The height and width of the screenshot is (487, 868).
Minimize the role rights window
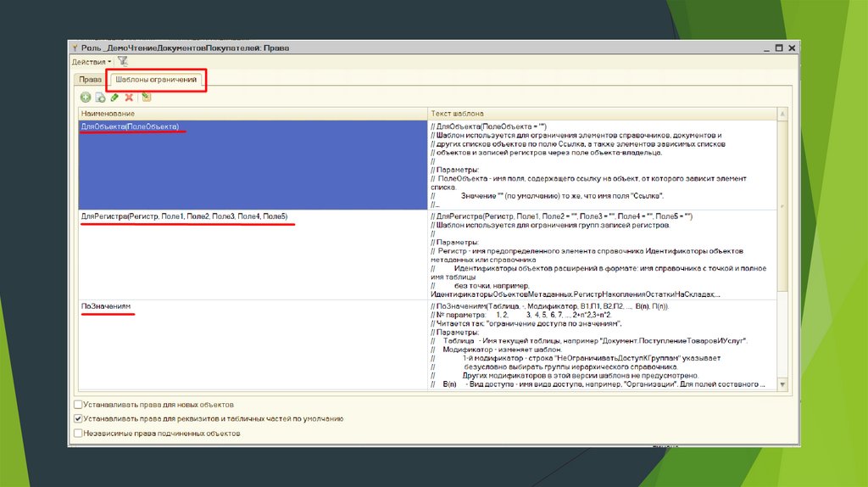(x=766, y=48)
